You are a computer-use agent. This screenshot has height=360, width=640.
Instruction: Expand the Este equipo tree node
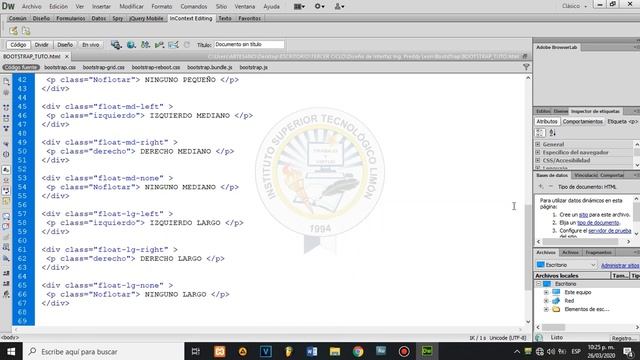[x=546, y=292]
